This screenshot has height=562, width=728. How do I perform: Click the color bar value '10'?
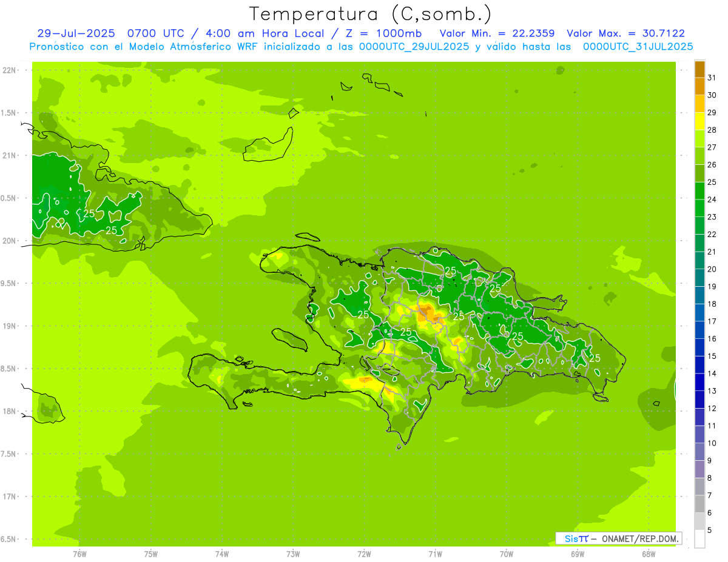[712, 443]
